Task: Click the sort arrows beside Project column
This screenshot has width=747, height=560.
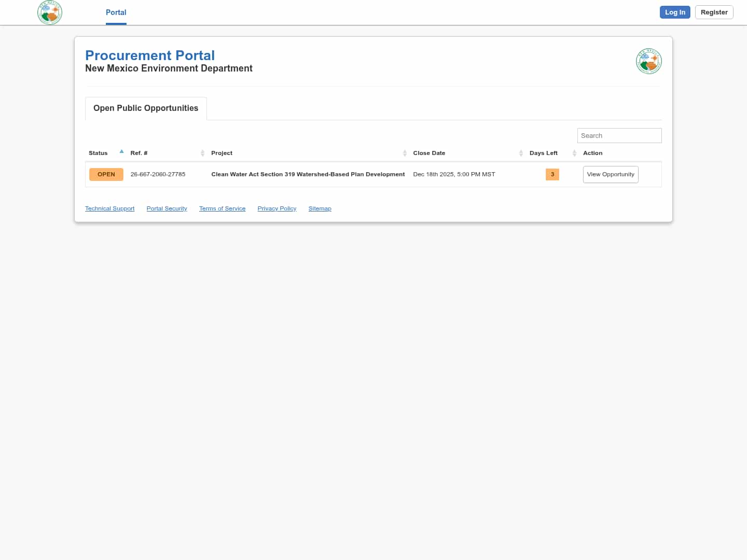Action: (405, 153)
